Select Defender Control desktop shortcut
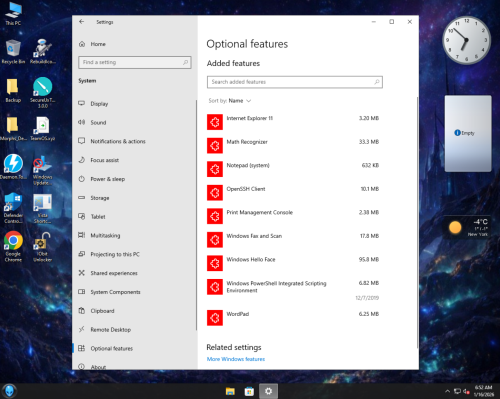This screenshot has width=500, height=399. [x=13, y=208]
